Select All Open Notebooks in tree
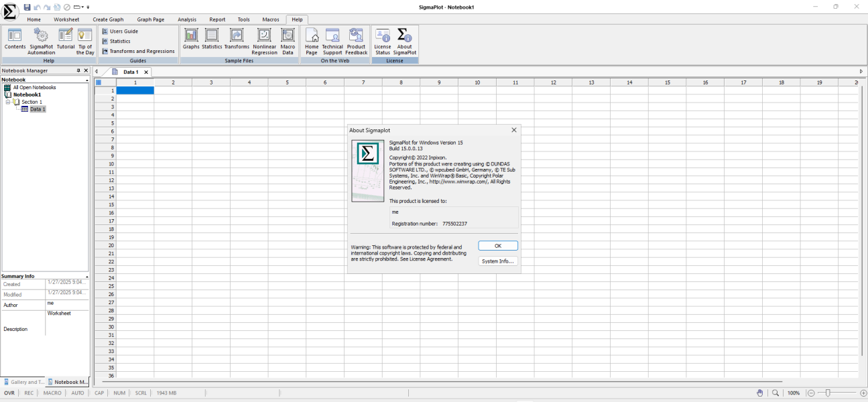This screenshot has width=868, height=402. click(34, 87)
